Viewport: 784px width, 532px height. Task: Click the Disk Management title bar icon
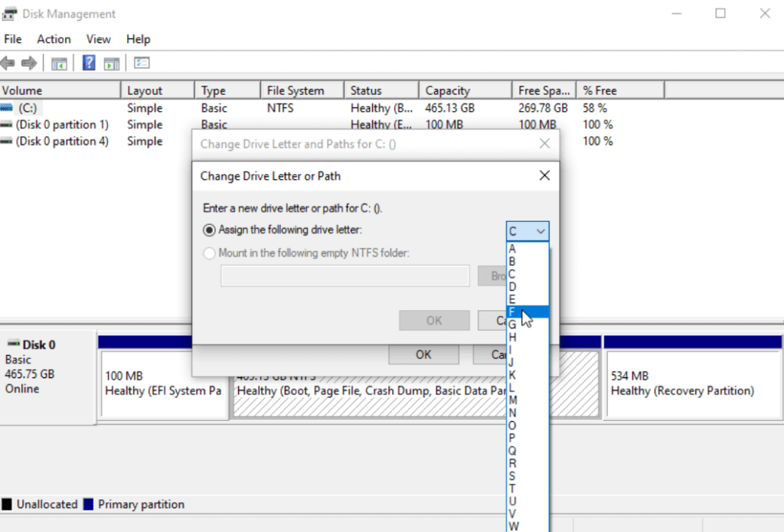click(x=11, y=14)
